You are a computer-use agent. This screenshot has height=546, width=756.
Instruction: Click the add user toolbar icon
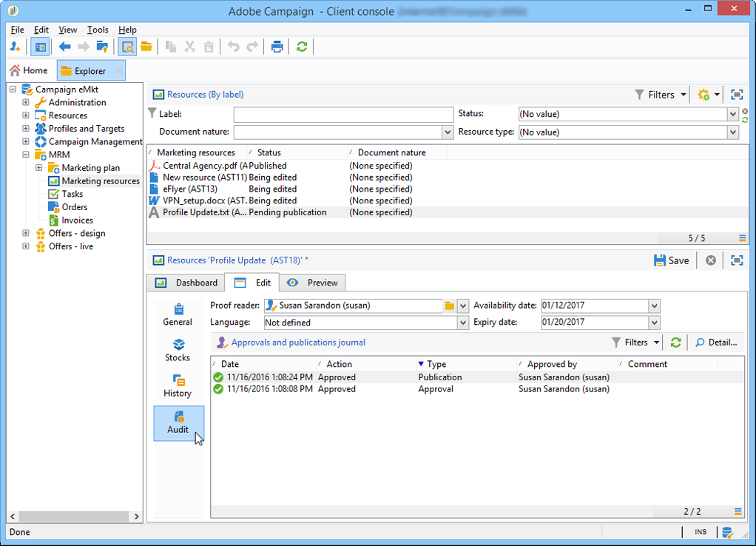click(15, 47)
